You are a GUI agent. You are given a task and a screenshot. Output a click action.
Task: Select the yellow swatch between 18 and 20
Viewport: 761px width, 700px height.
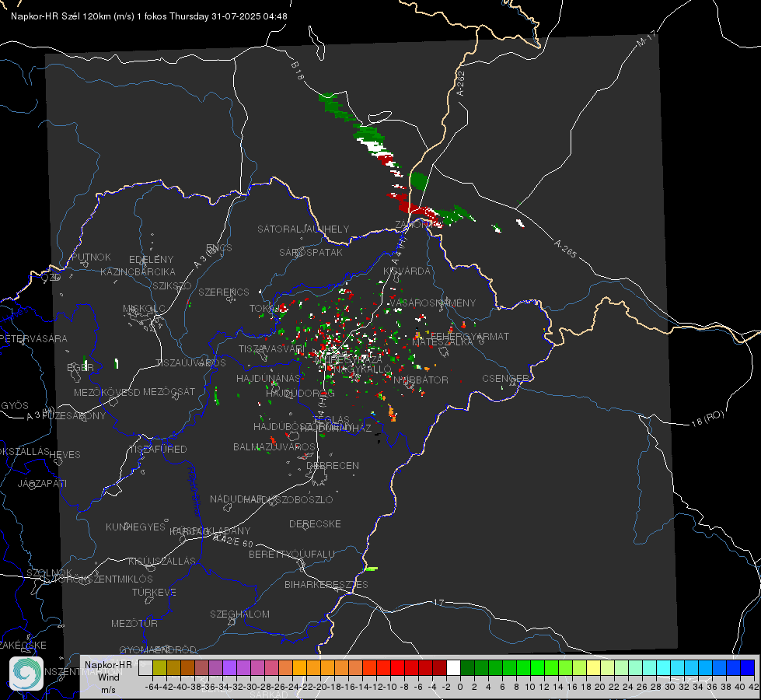(593, 667)
